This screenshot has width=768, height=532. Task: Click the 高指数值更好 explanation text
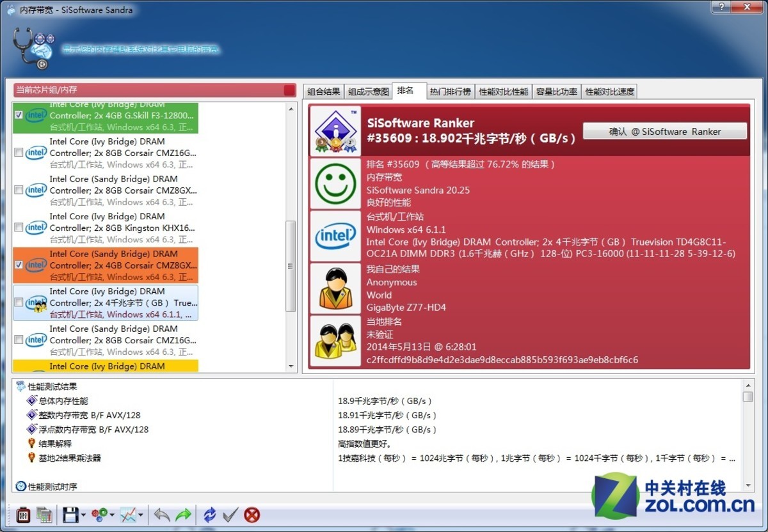point(364,443)
